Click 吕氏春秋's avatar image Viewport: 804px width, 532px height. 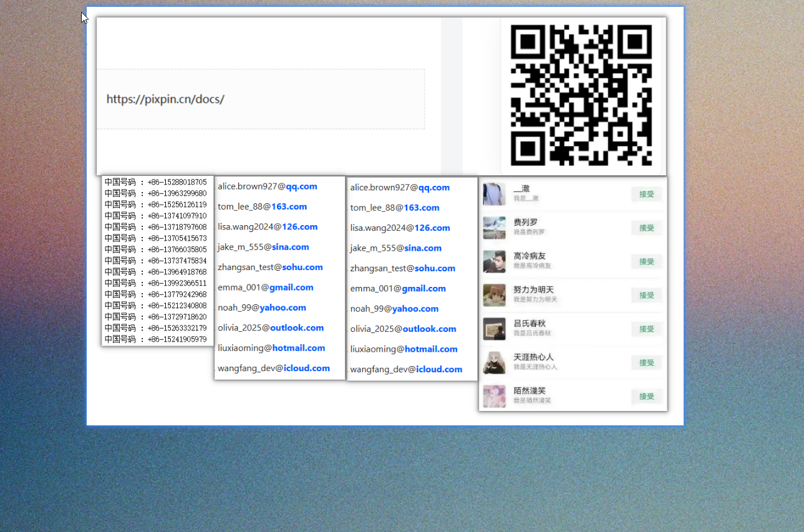(x=494, y=329)
